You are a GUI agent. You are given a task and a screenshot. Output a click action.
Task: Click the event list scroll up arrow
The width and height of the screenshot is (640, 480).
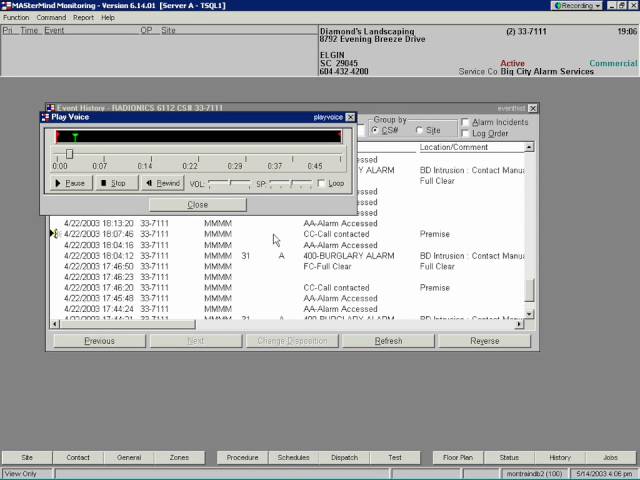point(529,147)
